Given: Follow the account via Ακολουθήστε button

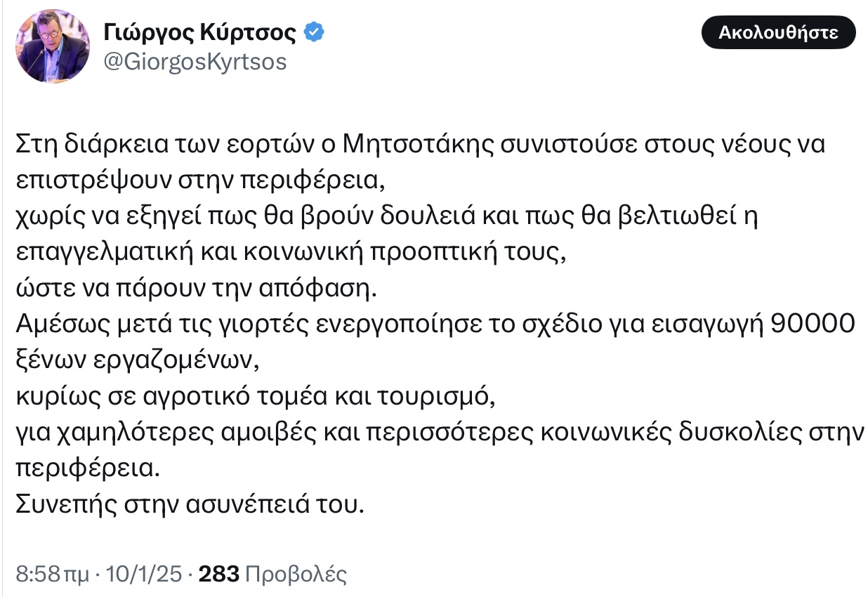Looking at the screenshot, I should (x=779, y=33).
